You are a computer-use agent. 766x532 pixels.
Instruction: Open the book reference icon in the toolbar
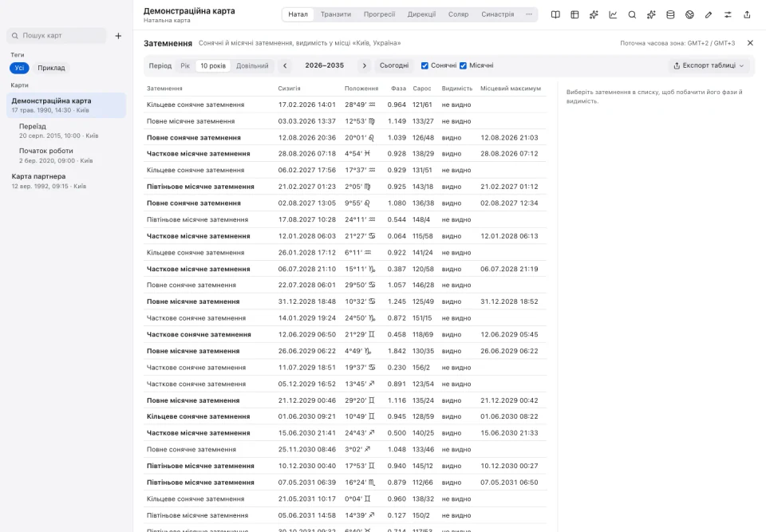tap(555, 14)
